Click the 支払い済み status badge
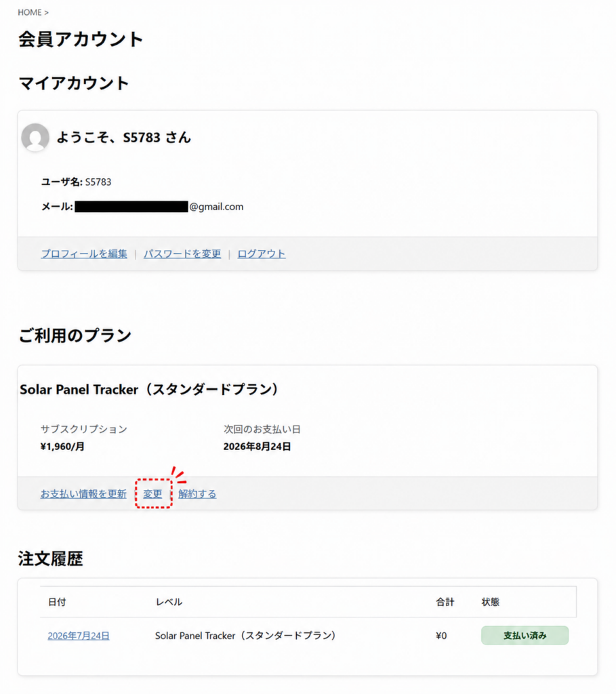The image size is (616, 694). pos(525,635)
